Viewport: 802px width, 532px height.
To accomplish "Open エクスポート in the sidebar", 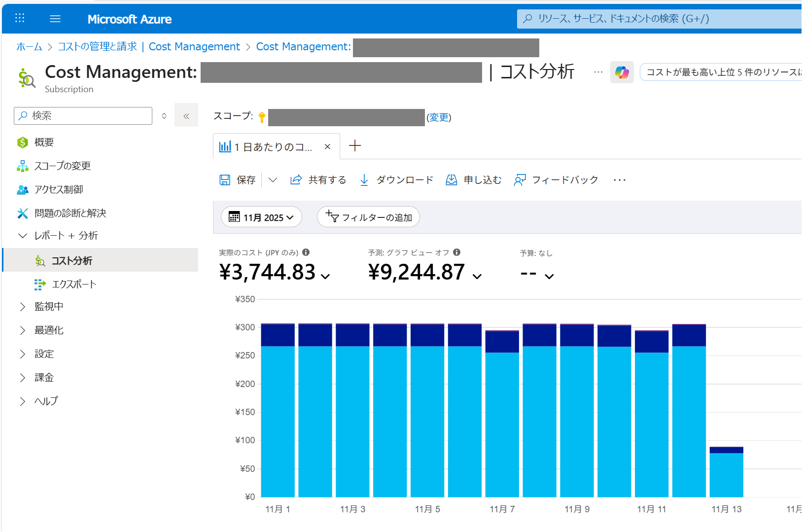I will tap(74, 284).
